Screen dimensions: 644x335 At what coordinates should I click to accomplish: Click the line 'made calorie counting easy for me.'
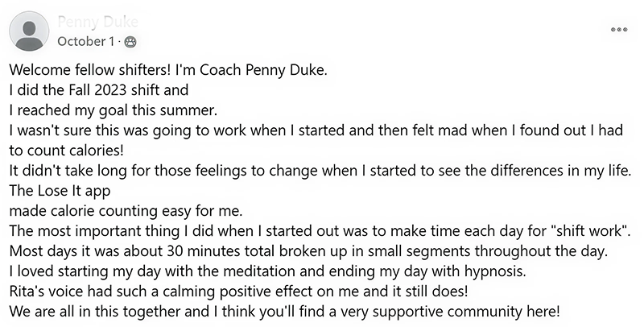126,211
